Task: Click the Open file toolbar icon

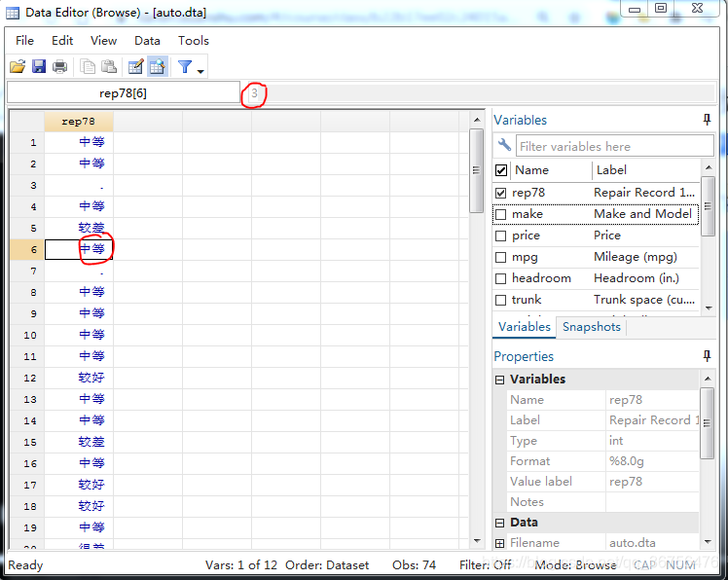Action: point(18,67)
